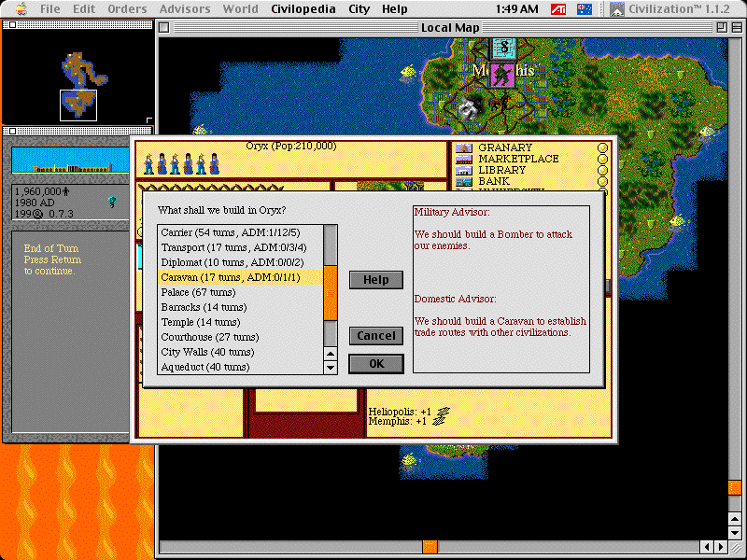Screen dimensions: 747x560
Task: Sell the Bank using its coin icon
Action: pos(602,181)
